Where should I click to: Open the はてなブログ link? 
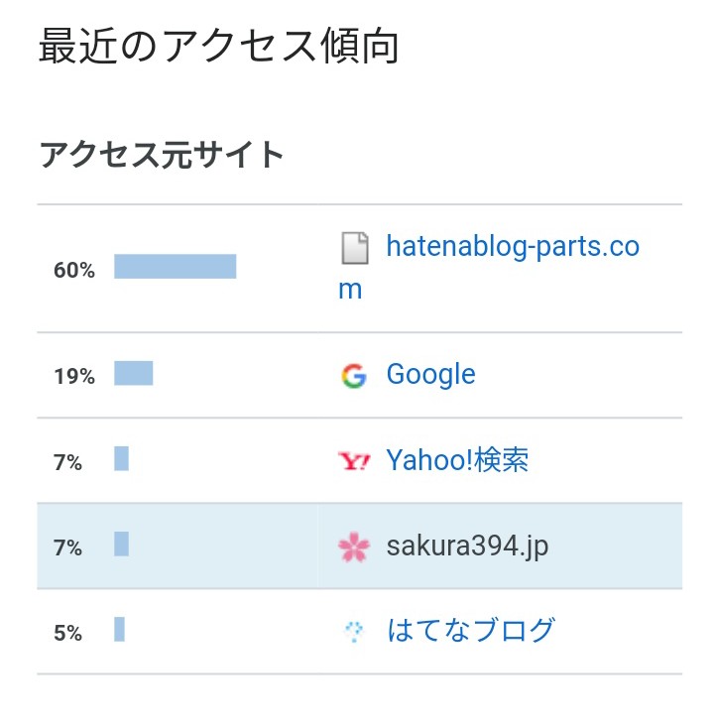pos(471,631)
